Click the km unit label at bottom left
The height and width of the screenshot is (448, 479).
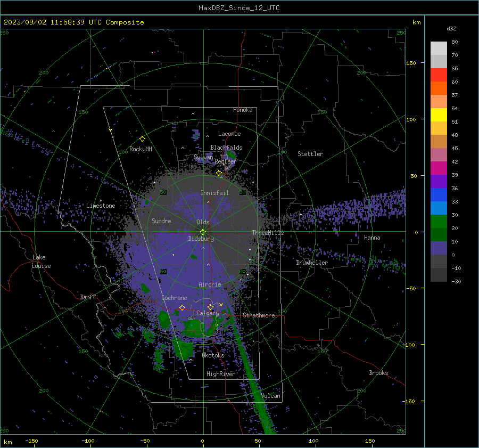tap(7, 442)
